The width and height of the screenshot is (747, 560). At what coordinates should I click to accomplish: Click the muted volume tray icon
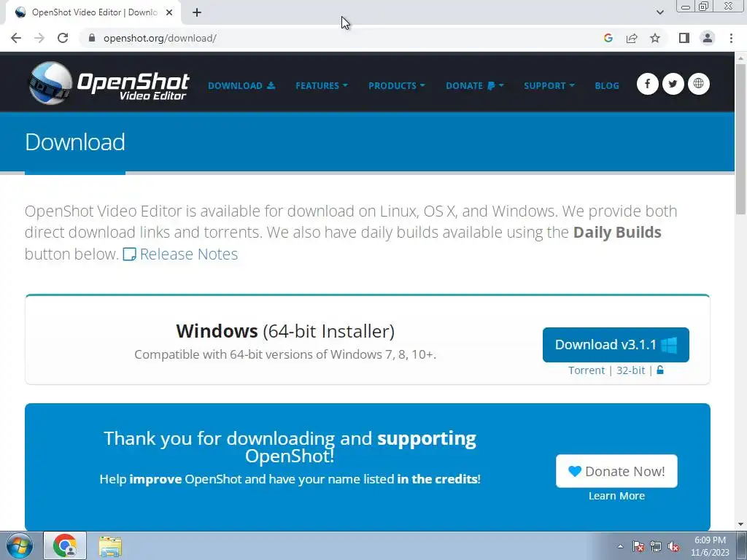[673, 546]
